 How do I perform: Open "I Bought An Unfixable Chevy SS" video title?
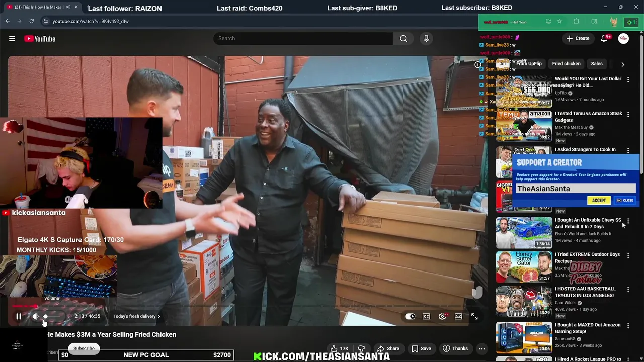click(x=588, y=223)
